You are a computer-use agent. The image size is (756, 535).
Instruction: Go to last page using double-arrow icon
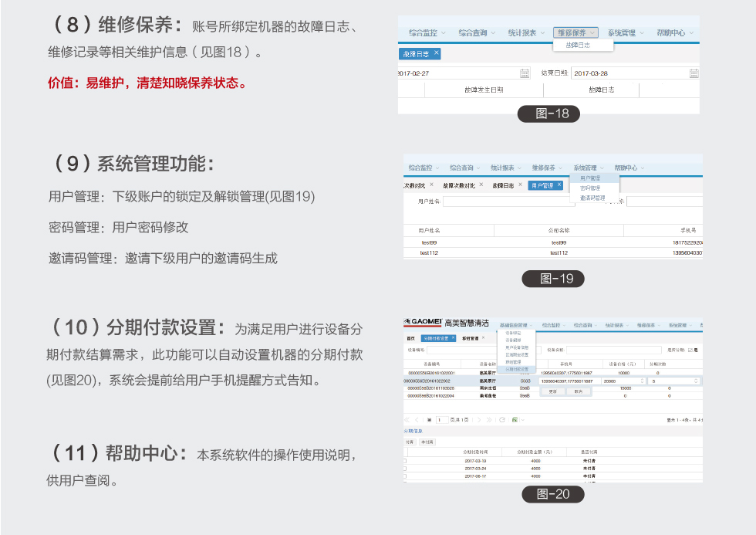pyautogui.click(x=488, y=419)
